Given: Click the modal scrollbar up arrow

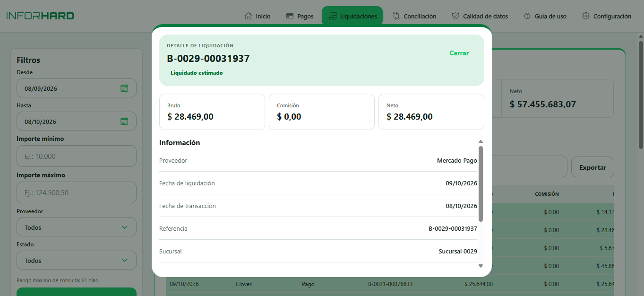Looking at the screenshot, I should [x=481, y=141].
